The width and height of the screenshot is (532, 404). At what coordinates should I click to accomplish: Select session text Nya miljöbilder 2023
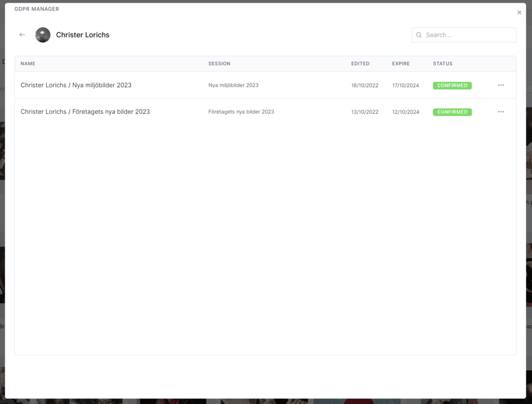(x=233, y=85)
